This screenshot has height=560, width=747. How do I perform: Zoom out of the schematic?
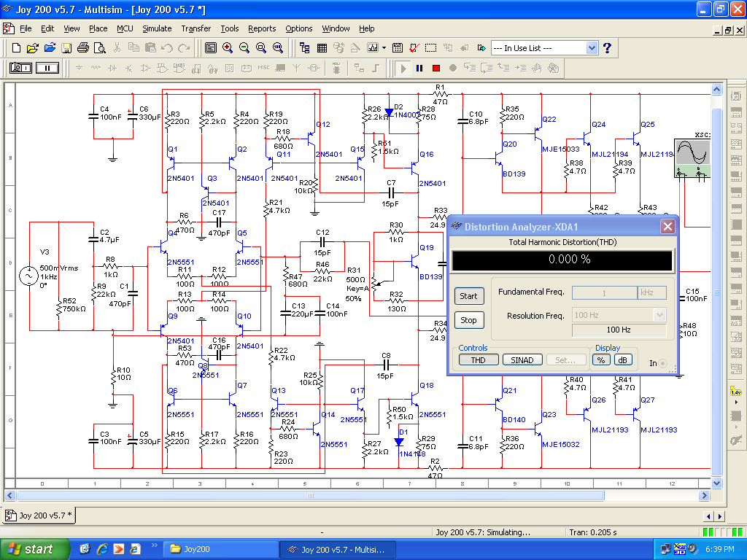(244, 48)
